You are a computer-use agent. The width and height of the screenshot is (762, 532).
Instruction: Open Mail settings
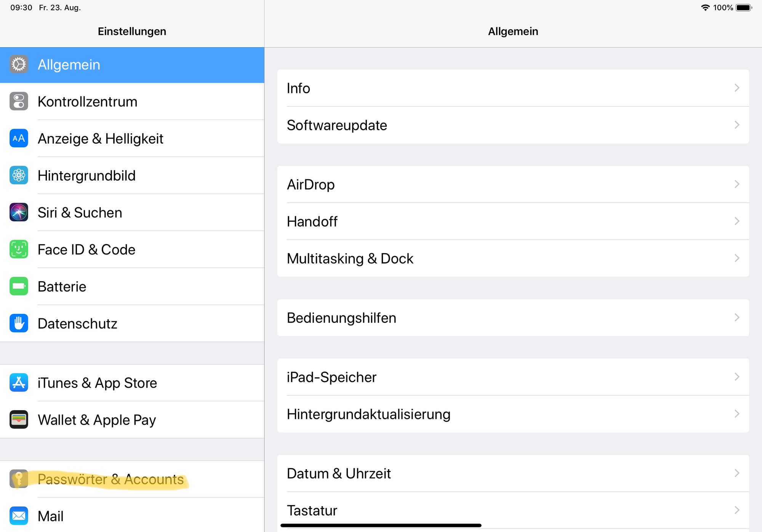[132, 515]
